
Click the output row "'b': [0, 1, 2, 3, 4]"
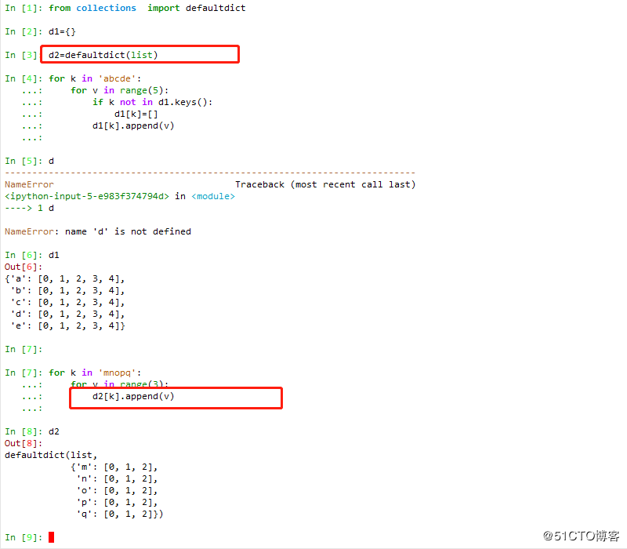pos(68,290)
